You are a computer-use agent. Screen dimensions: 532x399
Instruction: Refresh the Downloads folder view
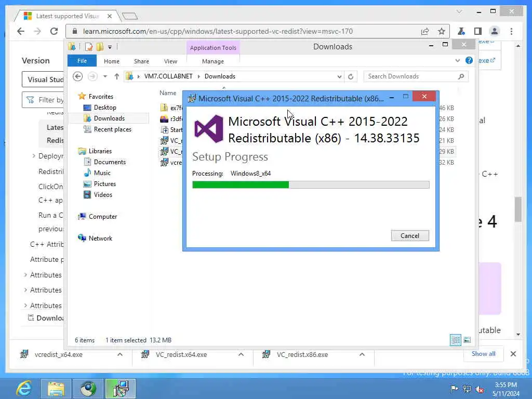[351, 77]
